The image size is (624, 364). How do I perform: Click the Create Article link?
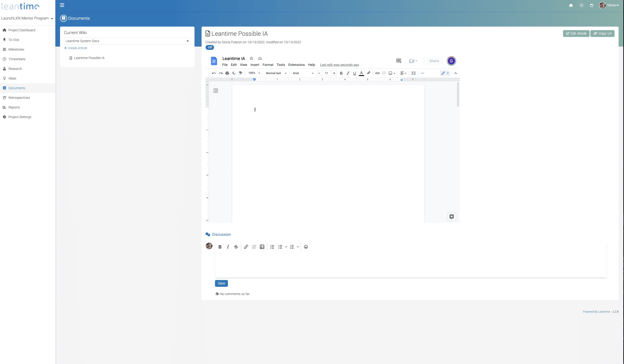pyautogui.click(x=76, y=48)
